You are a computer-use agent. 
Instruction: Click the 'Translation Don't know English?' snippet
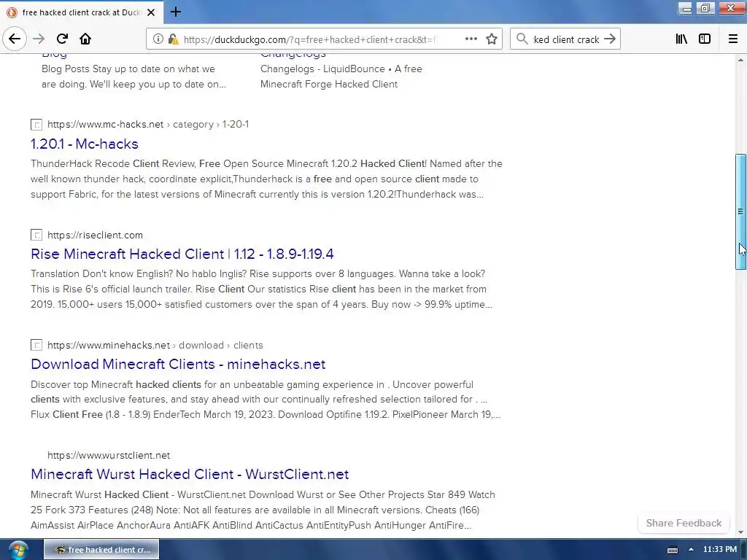click(x=261, y=289)
